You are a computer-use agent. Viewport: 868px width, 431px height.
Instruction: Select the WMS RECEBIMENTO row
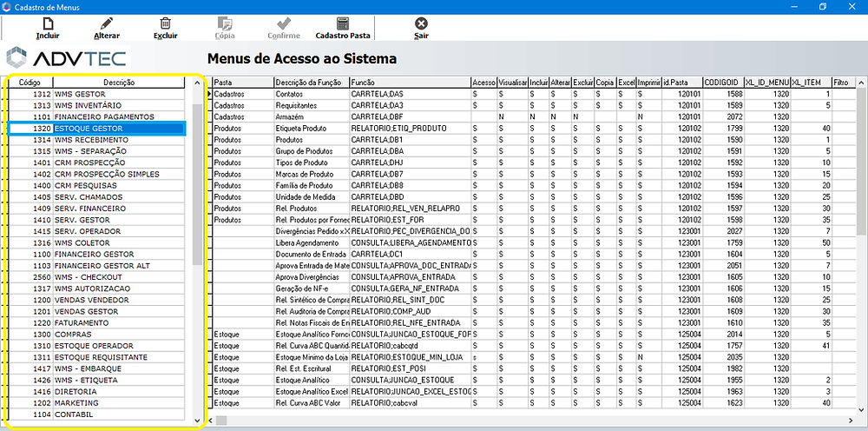coord(96,140)
